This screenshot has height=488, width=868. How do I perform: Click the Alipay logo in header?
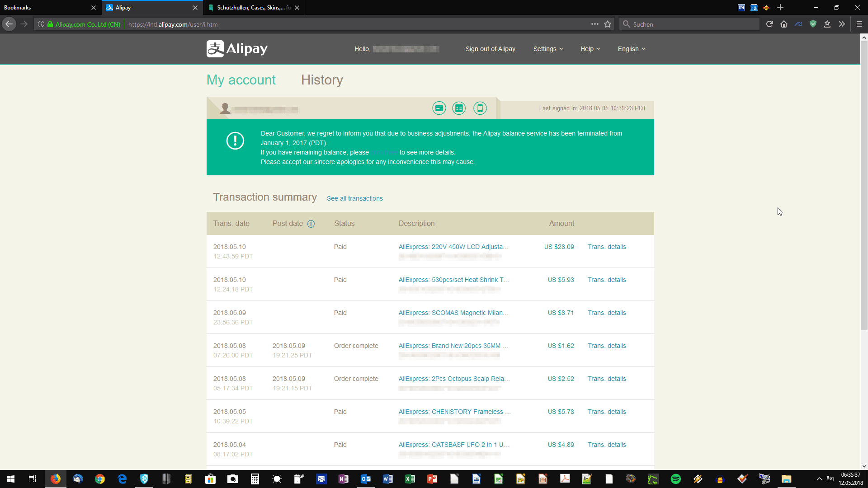point(237,49)
